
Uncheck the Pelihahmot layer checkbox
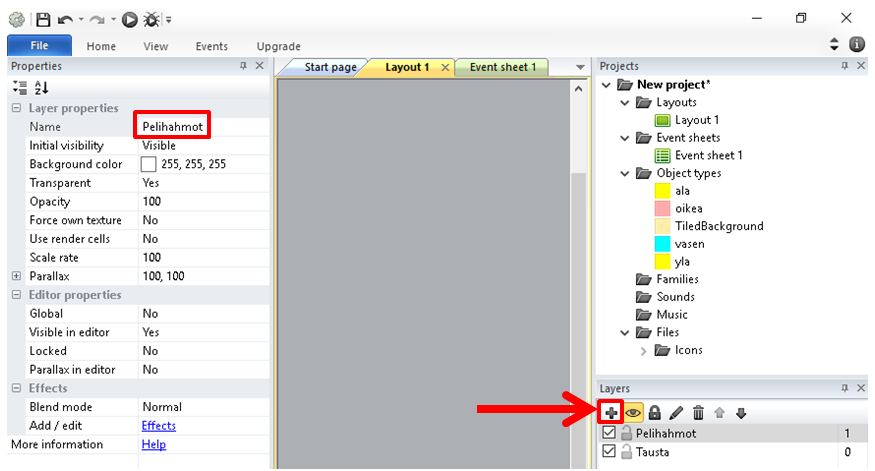pos(609,434)
